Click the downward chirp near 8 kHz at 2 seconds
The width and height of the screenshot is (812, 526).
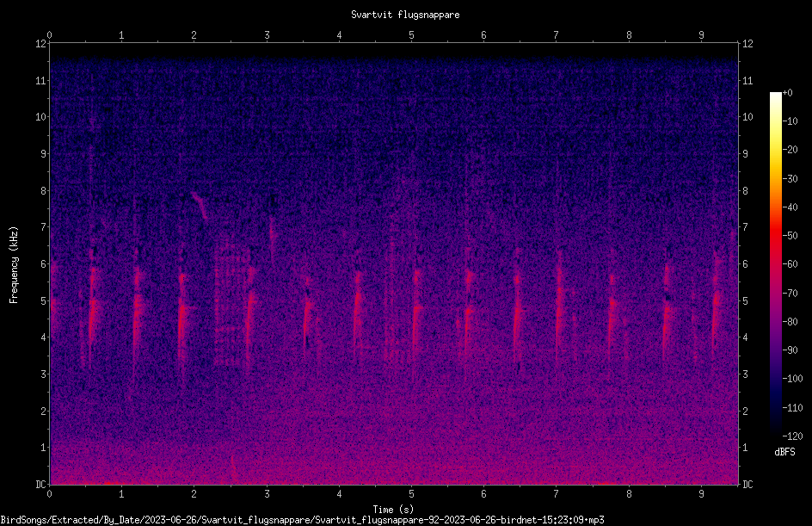[x=200, y=206]
